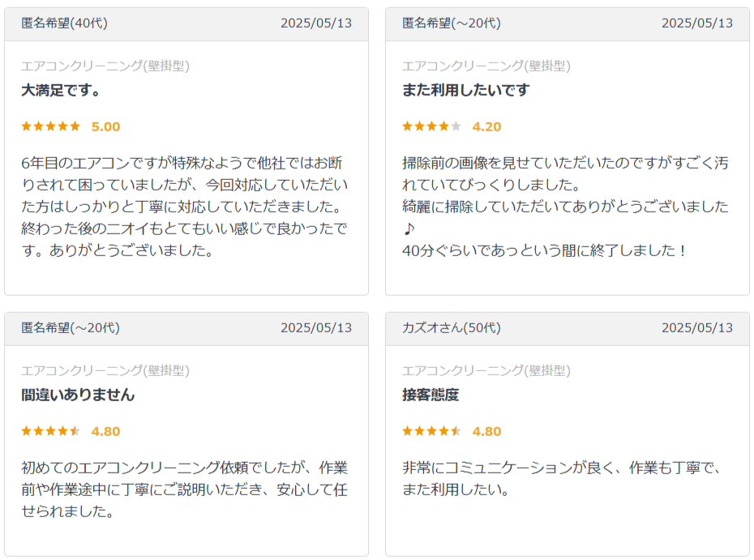The image size is (754, 560).
Task: Click review text starting 掃除前の画像
Action: 566,207
